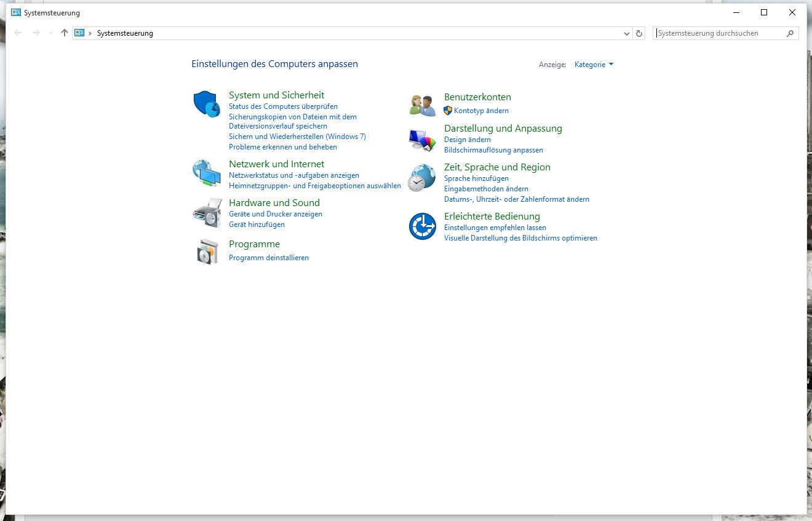The image size is (812, 521).
Task: Open the Erleichterte Bedienung accessibility icon
Action: [423, 226]
